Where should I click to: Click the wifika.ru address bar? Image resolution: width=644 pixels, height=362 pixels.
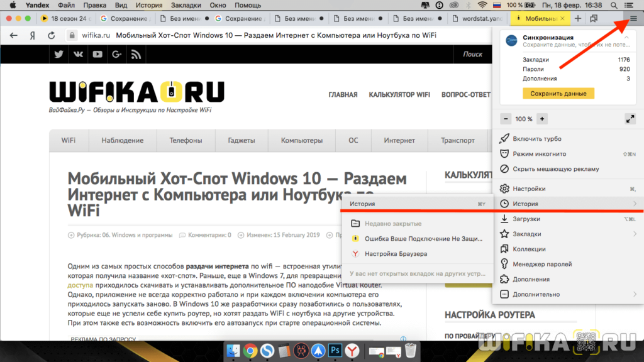(x=279, y=35)
